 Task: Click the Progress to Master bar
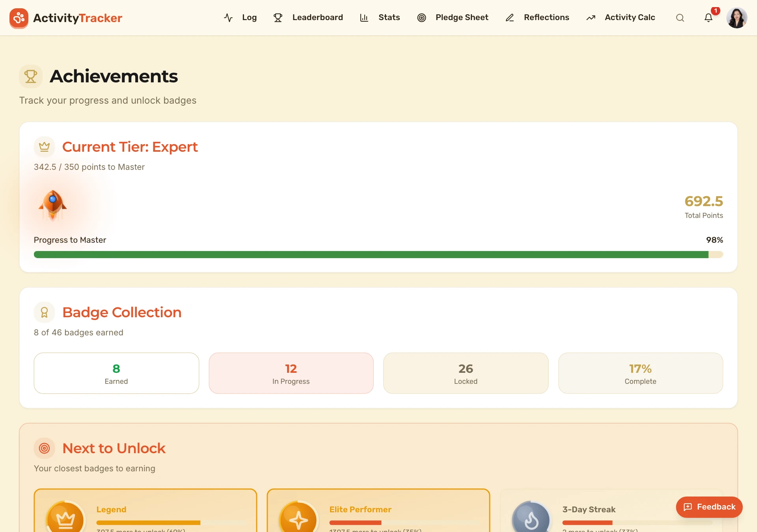[x=378, y=255]
